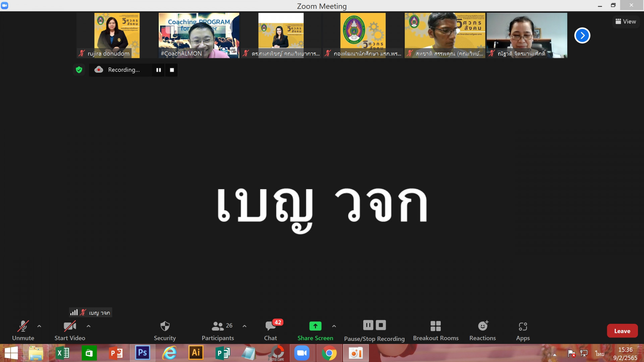The image size is (644, 362).
Task: Open orange presentation app in taskbar
Action: [x=356, y=353]
